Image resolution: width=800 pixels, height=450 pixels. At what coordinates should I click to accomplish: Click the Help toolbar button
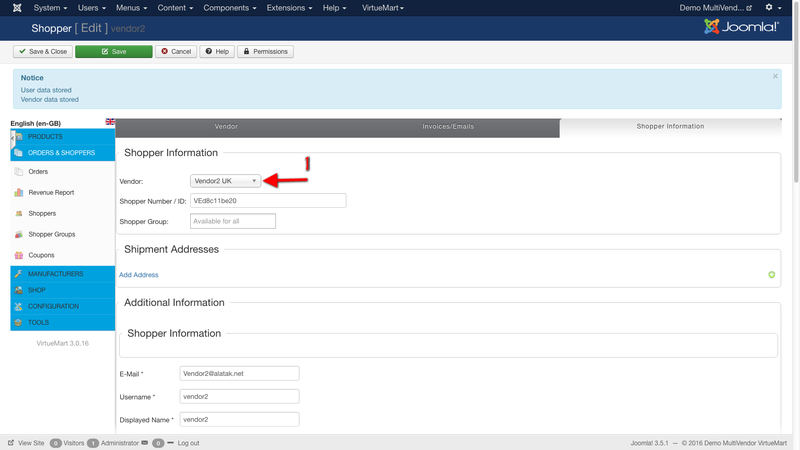(217, 52)
